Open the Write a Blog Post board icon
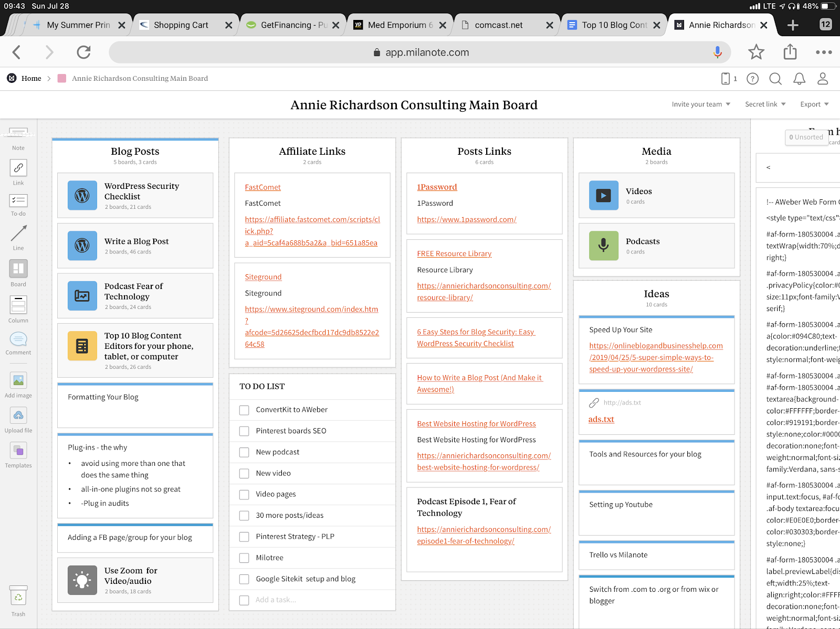The height and width of the screenshot is (629, 840). pyautogui.click(x=82, y=246)
